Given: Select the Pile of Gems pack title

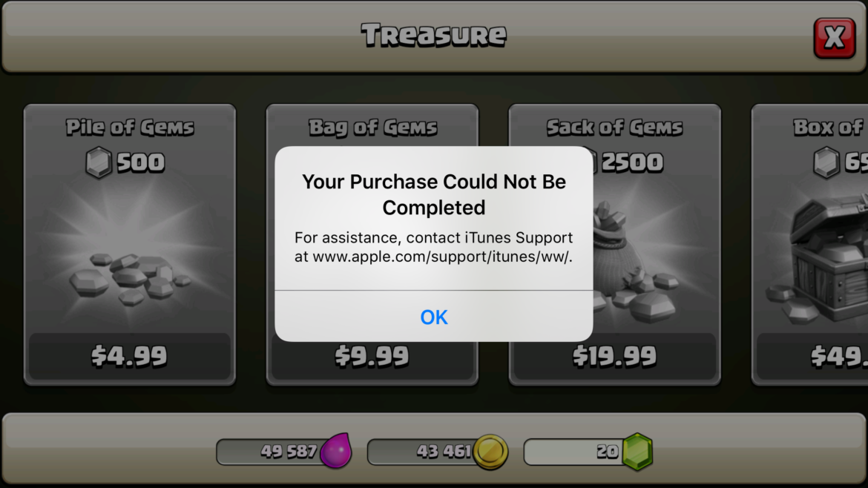Looking at the screenshot, I should coord(130,128).
